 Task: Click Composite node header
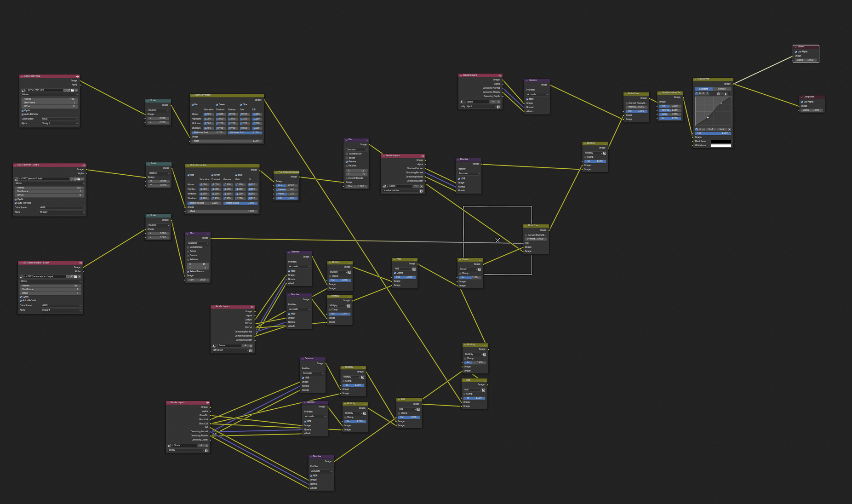coord(812,97)
